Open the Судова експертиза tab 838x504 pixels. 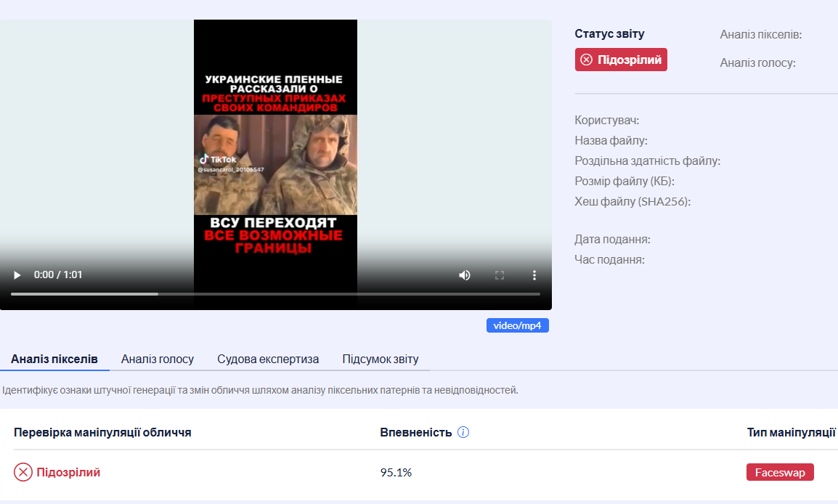(268, 359)
